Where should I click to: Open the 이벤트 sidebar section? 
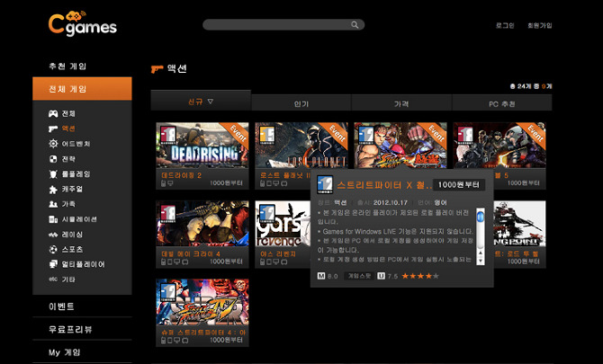61,306
